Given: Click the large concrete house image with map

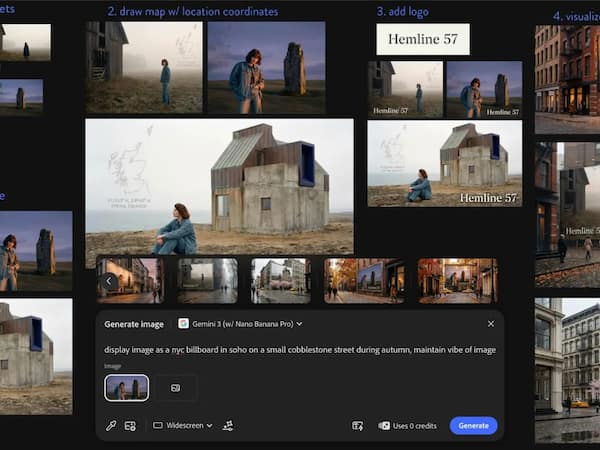Looking at the screenshot, I should pyautogui.click(x=219, y=186).
